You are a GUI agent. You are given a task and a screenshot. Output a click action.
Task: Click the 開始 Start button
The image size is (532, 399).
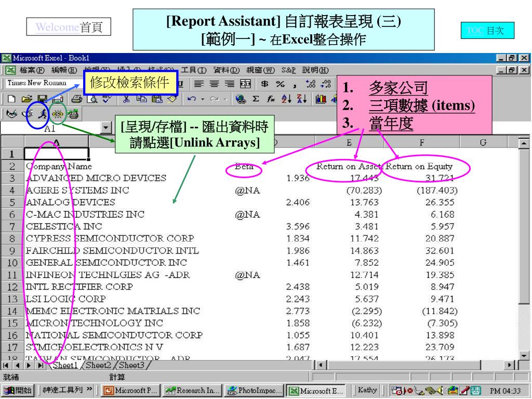click(x=17, y=391)
